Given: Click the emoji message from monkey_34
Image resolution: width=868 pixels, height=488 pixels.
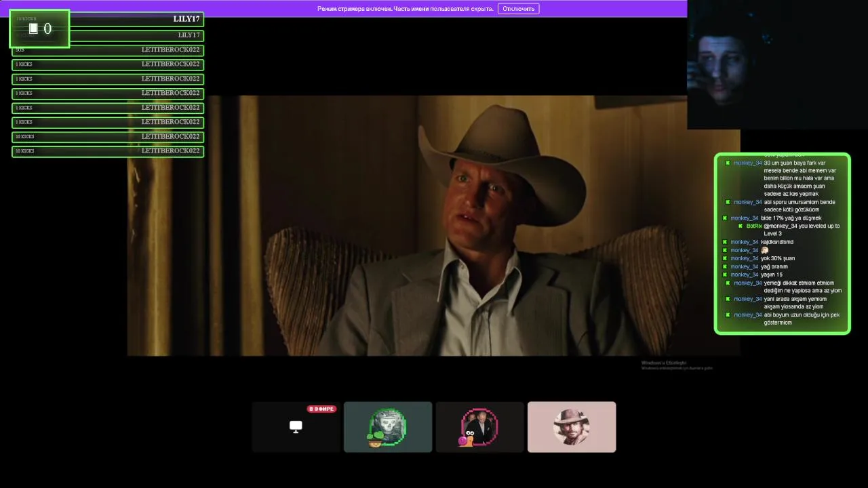Looking at the screenshot, I should click(765, 250).
